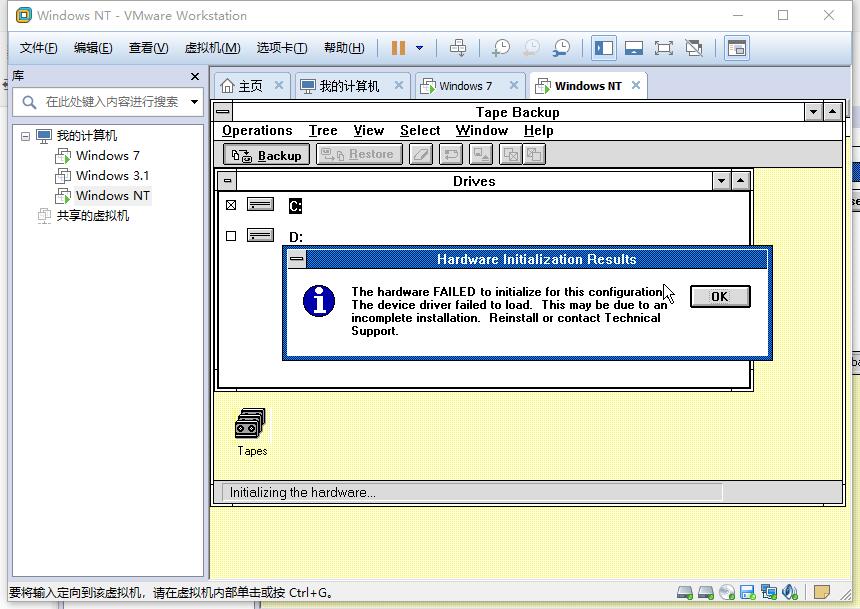This screenshot has height=609, width=860.
Task: Open the 文件(F) menu
Action: 38,48
